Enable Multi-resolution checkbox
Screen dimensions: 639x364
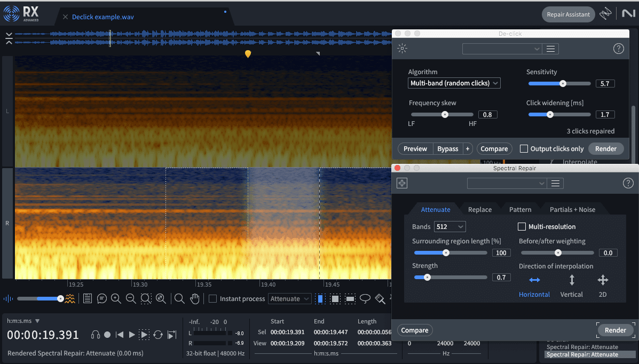pos(521,227)
